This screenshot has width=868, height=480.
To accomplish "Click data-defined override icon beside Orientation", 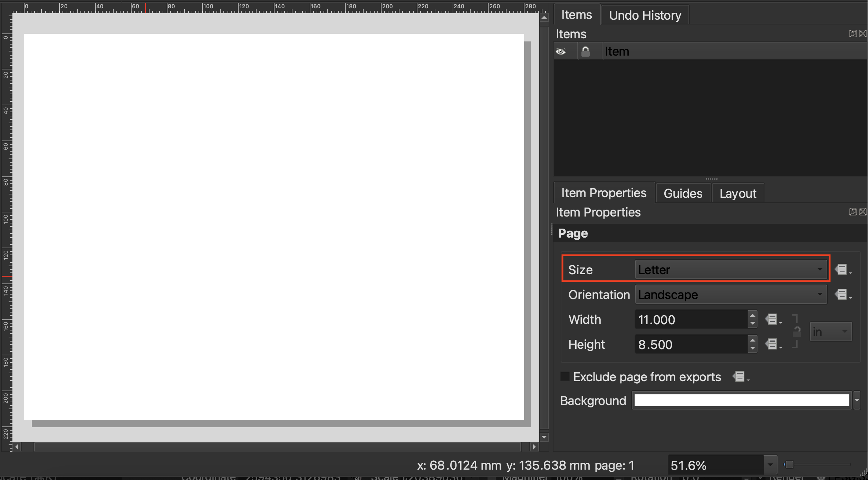I will point(842,295).
